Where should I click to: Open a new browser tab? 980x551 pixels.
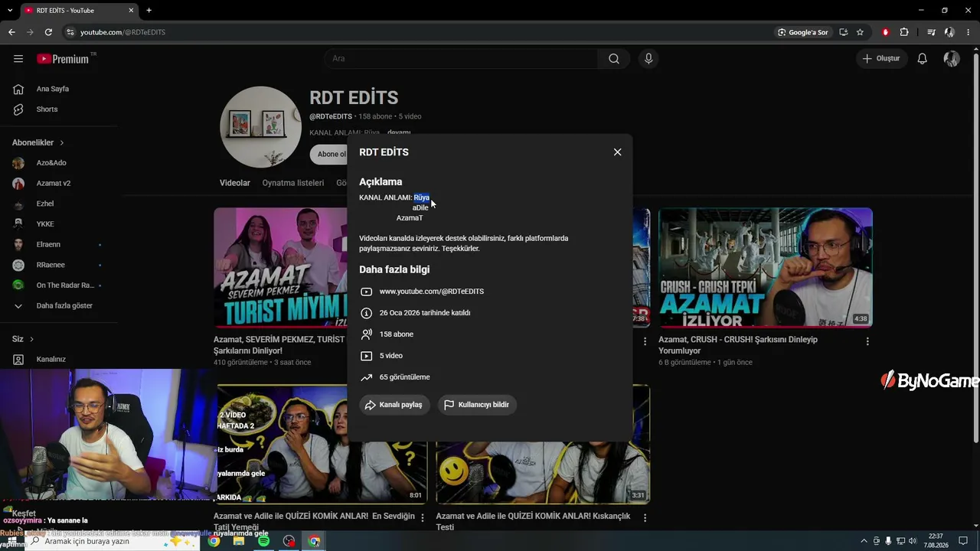[x=149, y=10]
